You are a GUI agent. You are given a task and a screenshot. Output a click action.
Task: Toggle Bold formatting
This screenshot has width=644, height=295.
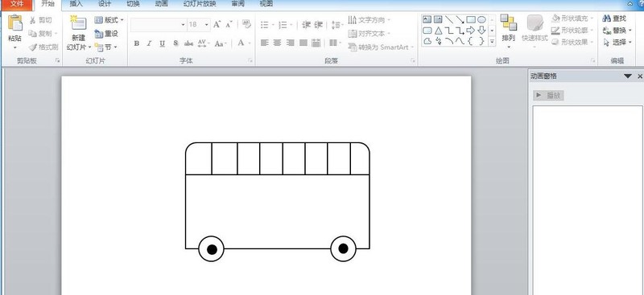click(137, 43)
